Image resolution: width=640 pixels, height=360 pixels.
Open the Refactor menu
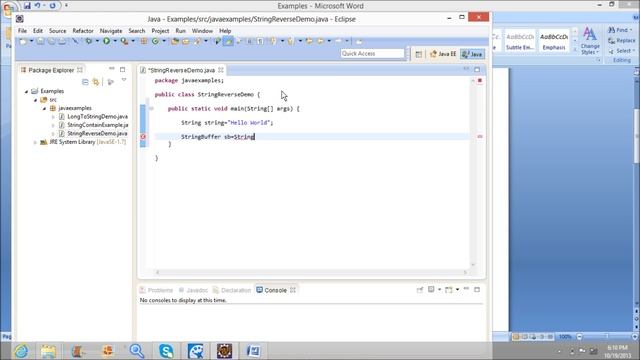point(83,31)
